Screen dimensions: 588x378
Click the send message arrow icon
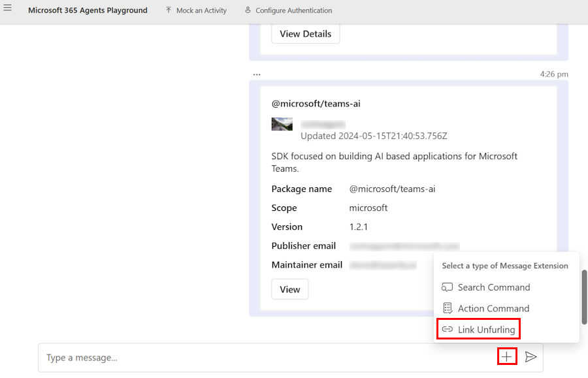(x=531, y=357)
